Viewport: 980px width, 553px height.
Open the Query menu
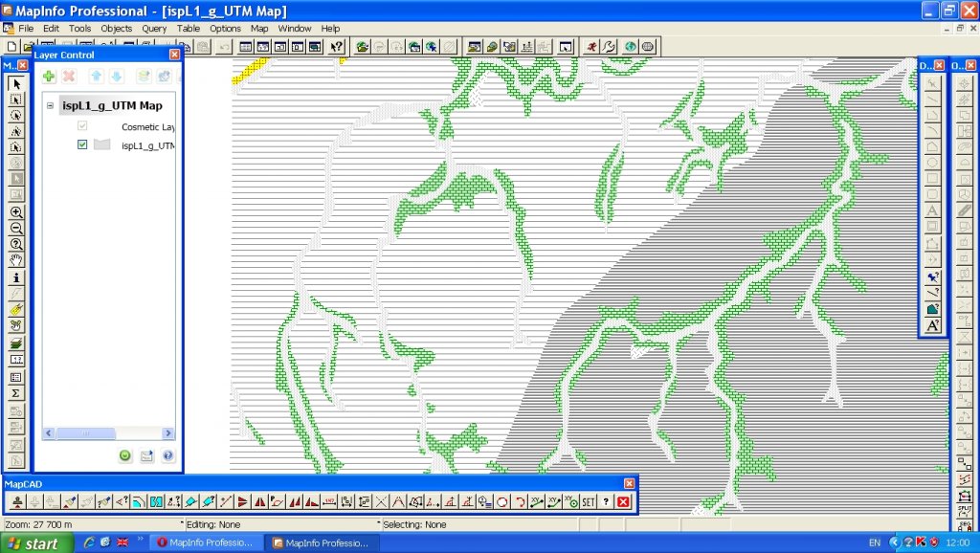(x=154, y=28)
